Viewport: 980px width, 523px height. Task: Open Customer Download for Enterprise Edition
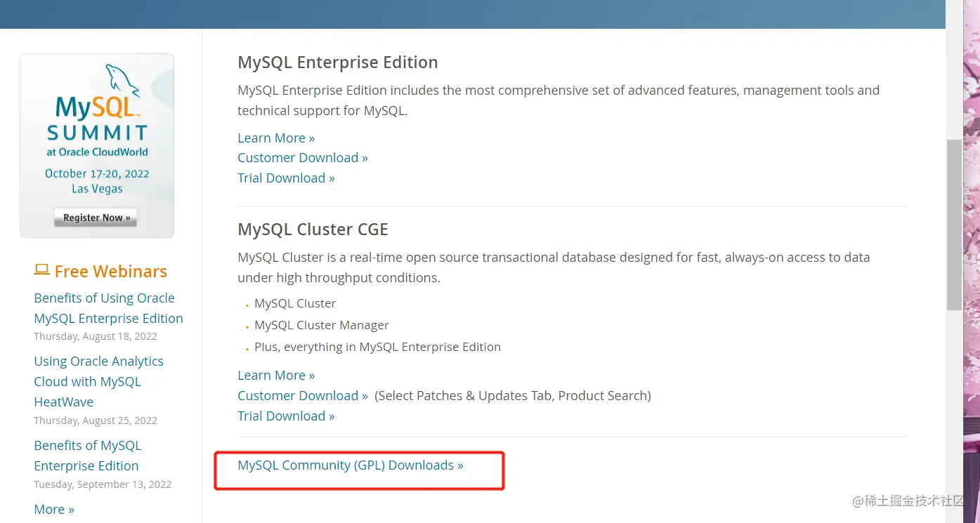click(302, 158)
